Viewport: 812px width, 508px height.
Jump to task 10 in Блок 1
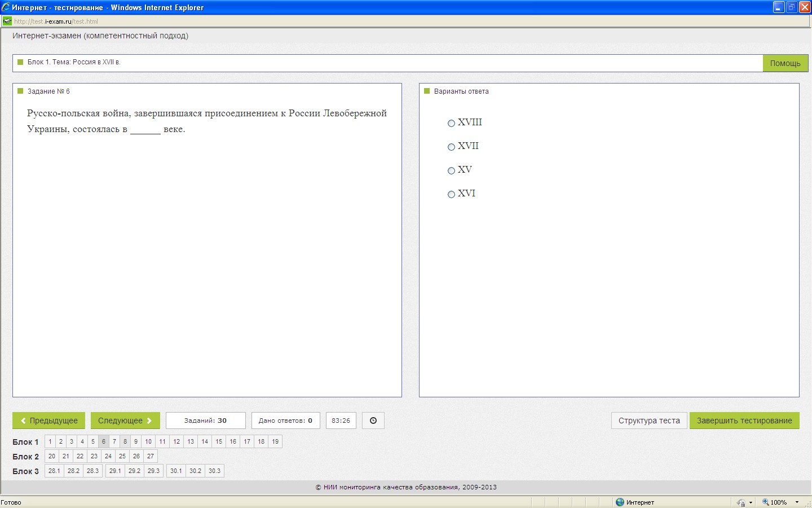pos(148,441)
